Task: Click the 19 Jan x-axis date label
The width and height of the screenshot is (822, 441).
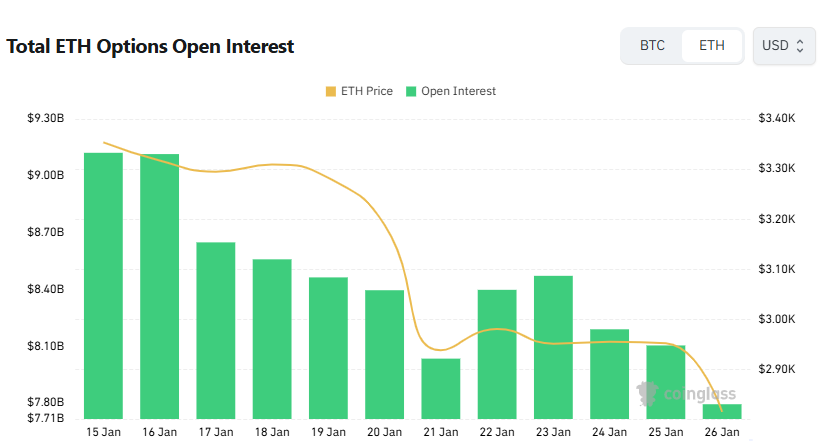Action: coord(328,432)
